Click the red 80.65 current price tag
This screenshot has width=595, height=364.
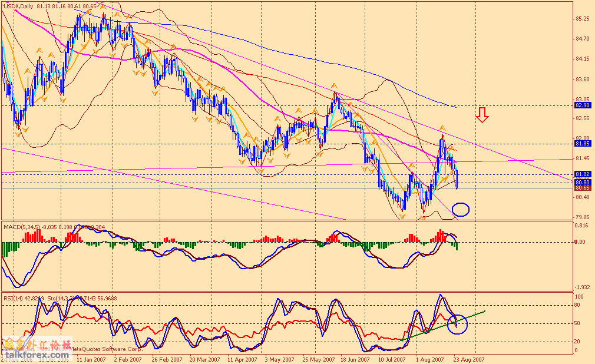(583, 188)
